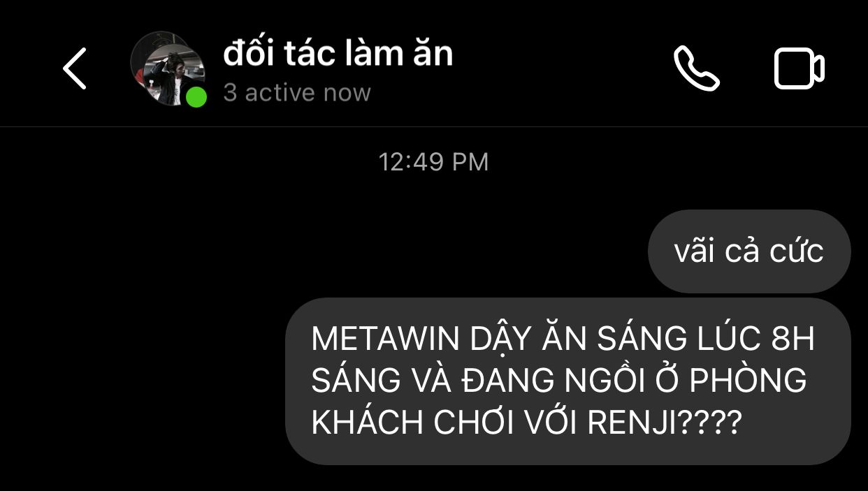868x491 pixels.
Task: Select the "vãi cả cức" message bubble
Action: tap(749, 251)
